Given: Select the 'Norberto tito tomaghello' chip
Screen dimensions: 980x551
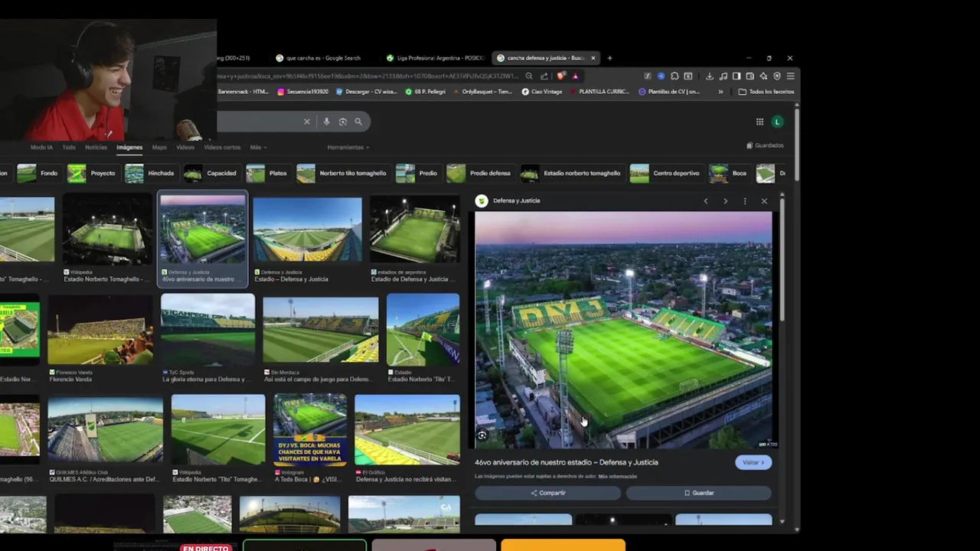Looking at the screenshot, I should [x=342, y=173].
